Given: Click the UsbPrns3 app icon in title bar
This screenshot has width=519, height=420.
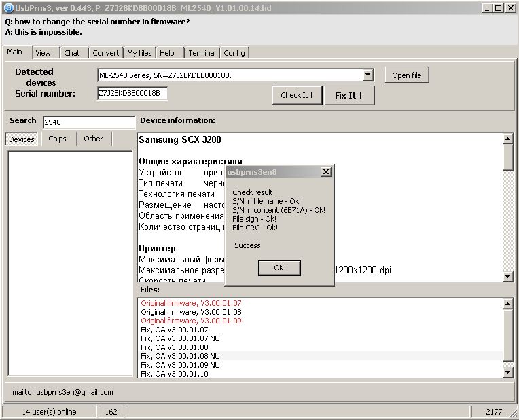Looking at the screenshot, I should (x=9, y=7).
